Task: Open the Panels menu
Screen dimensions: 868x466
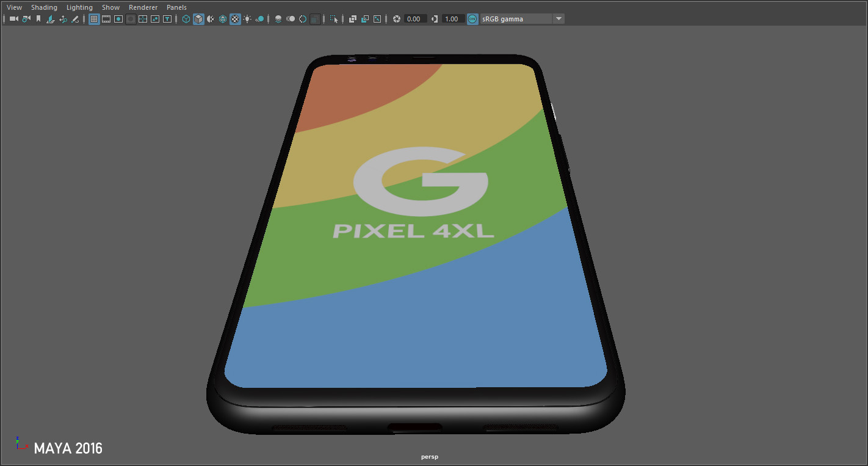Action: (x=176, y=7)
